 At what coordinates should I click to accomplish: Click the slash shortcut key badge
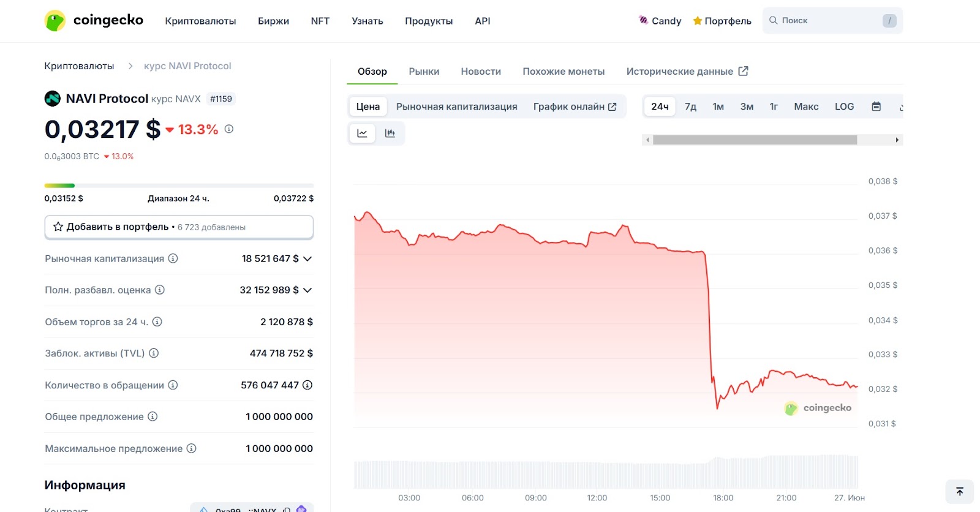(889, 21)
